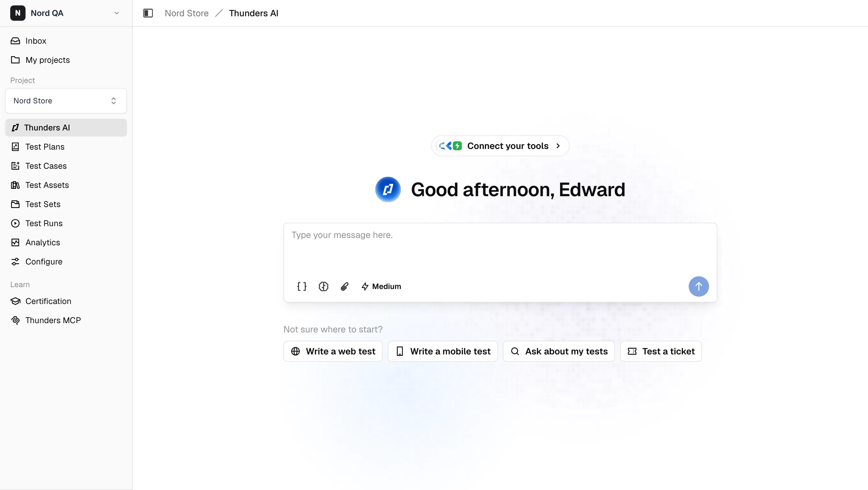Click the Analytics chart icon

(x=15, y=242)
